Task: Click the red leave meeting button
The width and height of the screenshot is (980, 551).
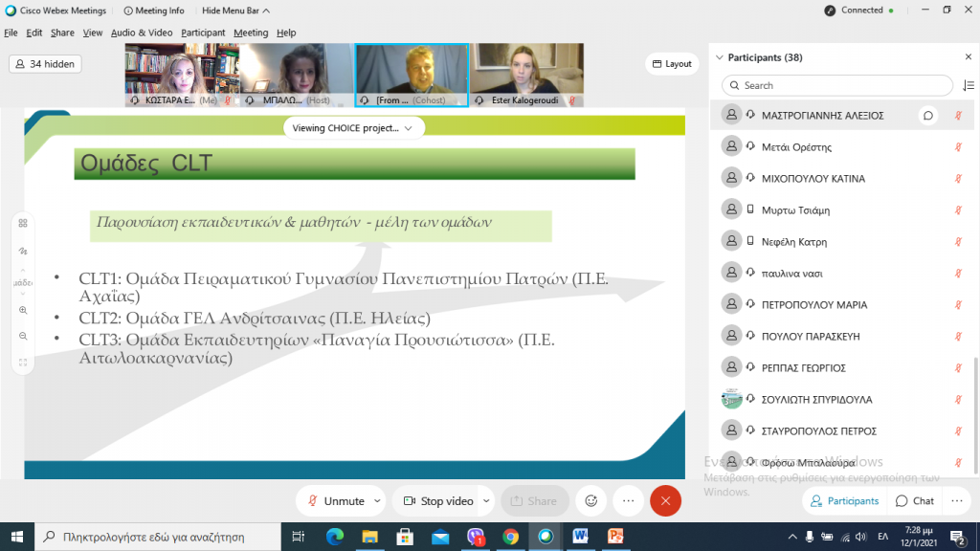Action: click(x=665, y=501)
